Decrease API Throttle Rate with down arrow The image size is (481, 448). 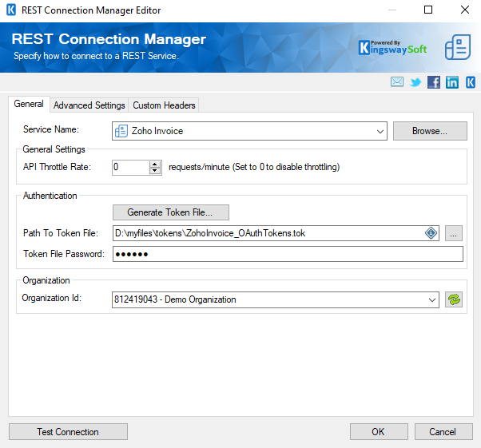coord(155,171)
